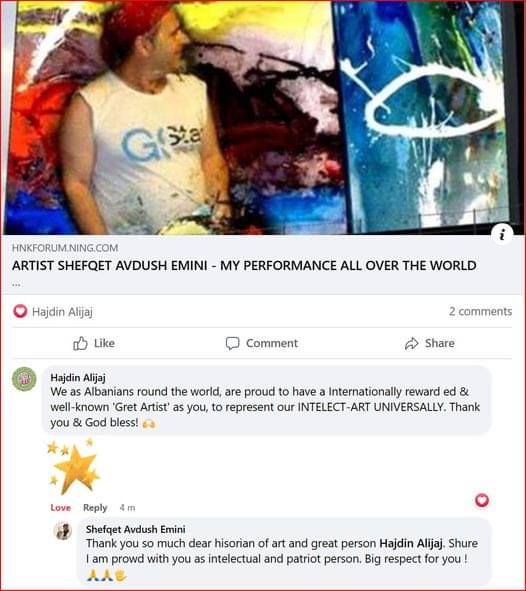526x591 pixels.
Task: Open Hajdin Alijaj's profile avatar
Action: click(x=24, y=379)
